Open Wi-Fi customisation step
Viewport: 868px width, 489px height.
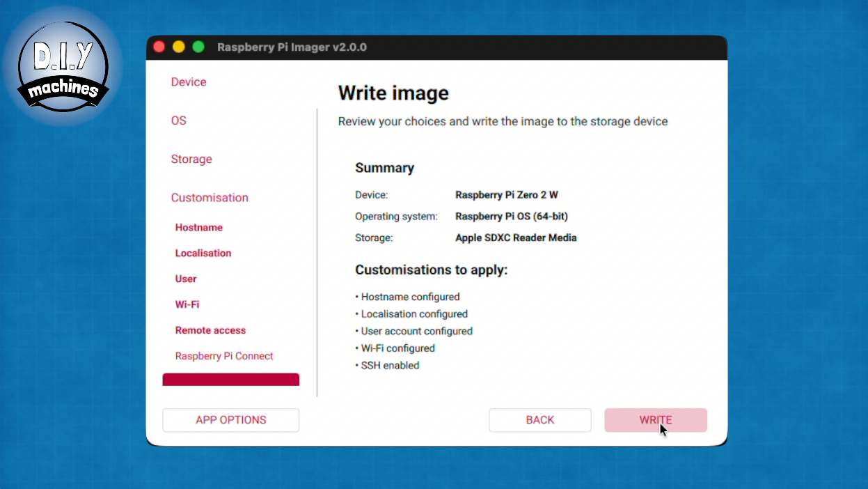click(187, 305)
